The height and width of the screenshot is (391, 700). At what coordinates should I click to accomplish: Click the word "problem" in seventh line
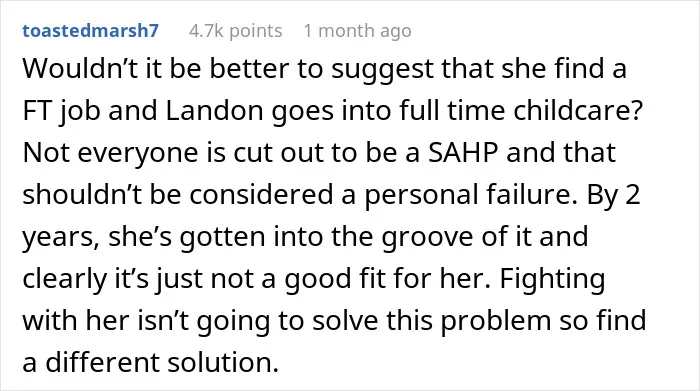coord(496,321)
